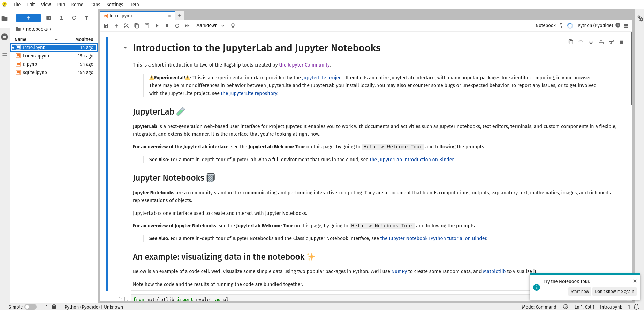Viewport: 644px width, 310px height.
Task: Open the table of contents sidebar icon
Action: click(x=5, y=55)
